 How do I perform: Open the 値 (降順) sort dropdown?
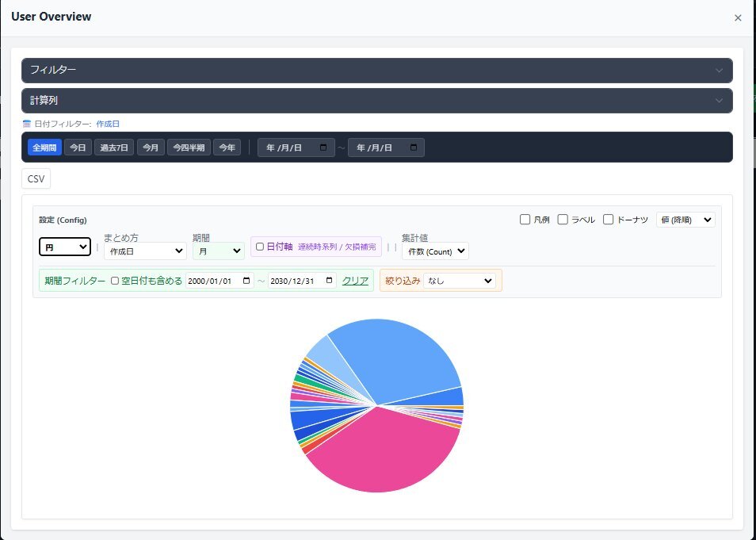pyautogui.click(x=685, y=220)
